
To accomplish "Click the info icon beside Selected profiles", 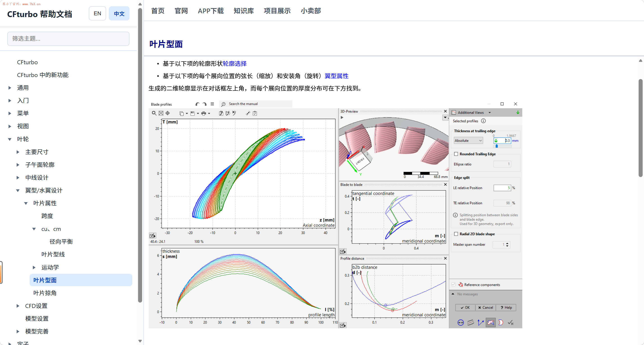I will pyautogui.click(x=483, y=121).
